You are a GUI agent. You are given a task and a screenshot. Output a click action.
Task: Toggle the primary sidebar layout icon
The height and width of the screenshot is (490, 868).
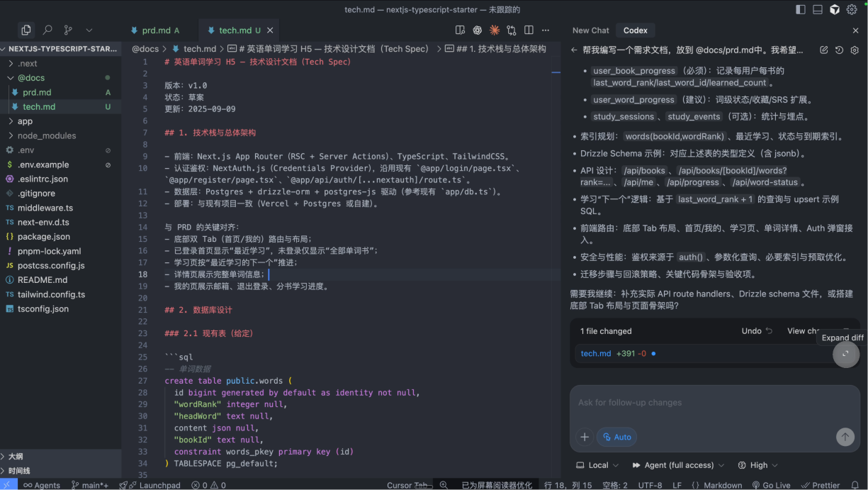click(x=801, y=9)
